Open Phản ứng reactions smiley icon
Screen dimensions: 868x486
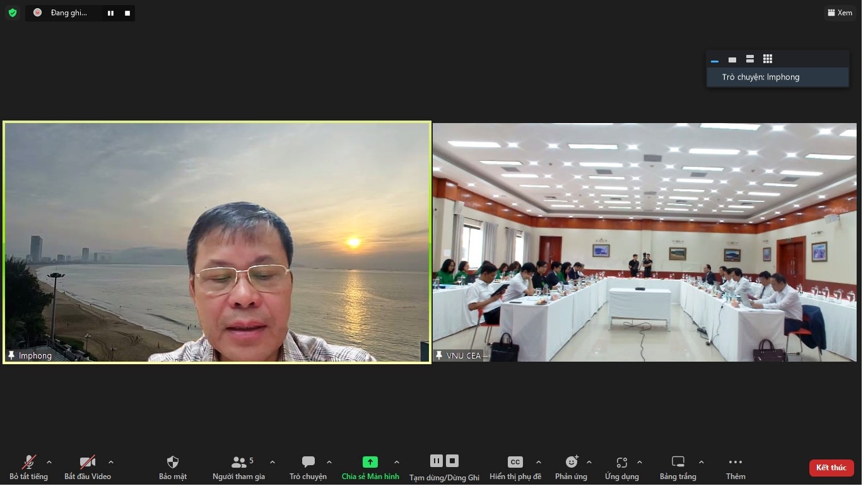coord(572,463)
